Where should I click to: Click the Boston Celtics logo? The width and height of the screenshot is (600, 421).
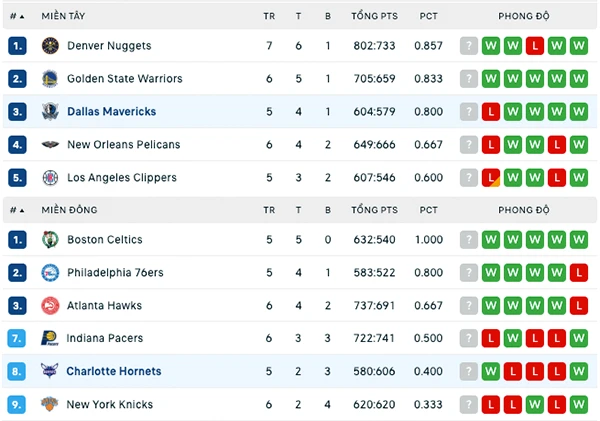pyautogui.click(x=50, y=240)
